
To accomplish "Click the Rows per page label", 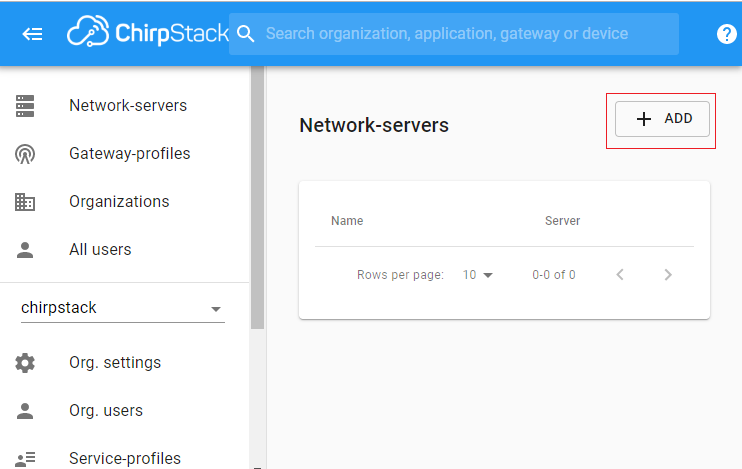I will tap(400, 275).
